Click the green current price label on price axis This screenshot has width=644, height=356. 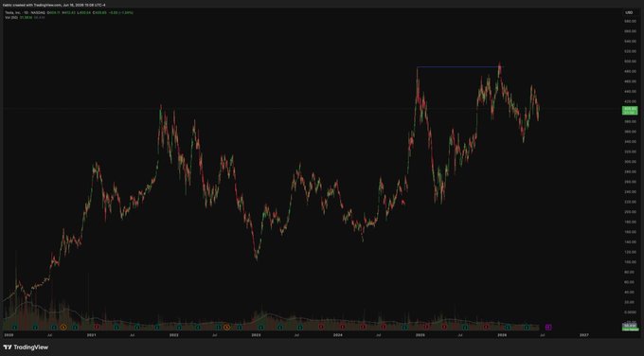click(630, 110)
